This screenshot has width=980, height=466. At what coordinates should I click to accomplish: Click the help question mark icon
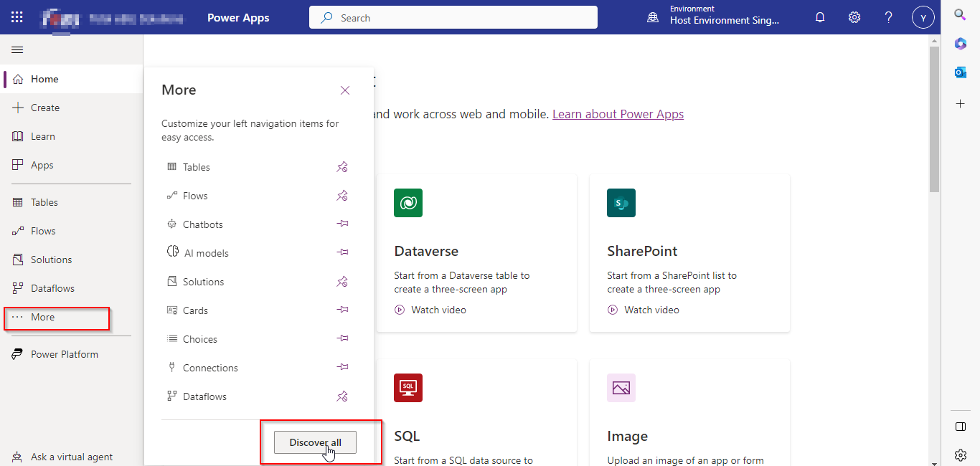[x=888, y=17]
